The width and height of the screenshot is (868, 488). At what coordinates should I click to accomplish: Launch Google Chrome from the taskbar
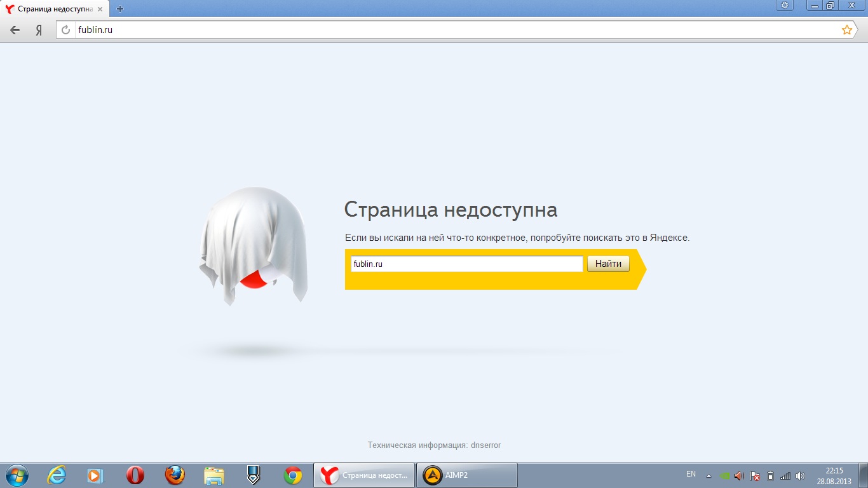292,475
